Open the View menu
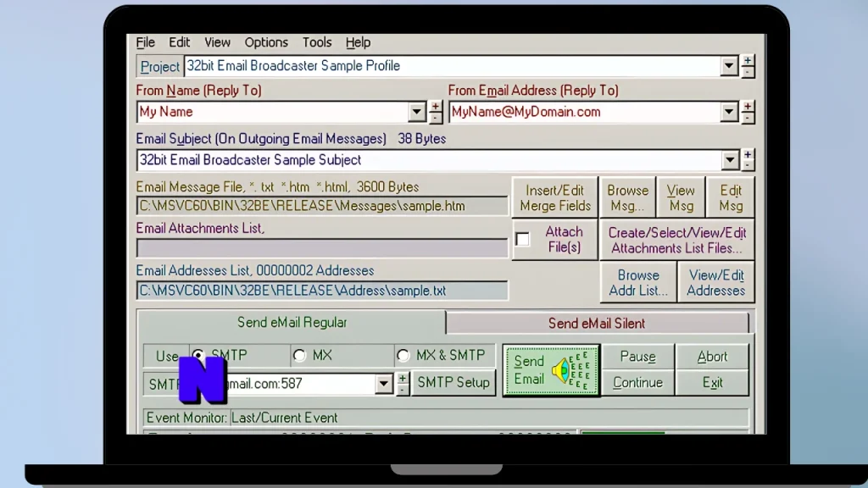868x488 pixels. (217, 42)
